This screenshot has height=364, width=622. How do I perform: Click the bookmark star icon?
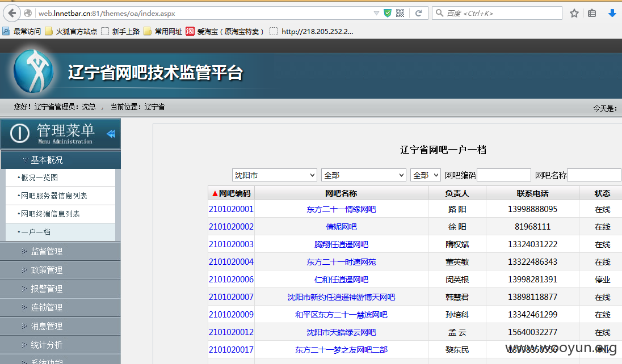click(574, 13)
